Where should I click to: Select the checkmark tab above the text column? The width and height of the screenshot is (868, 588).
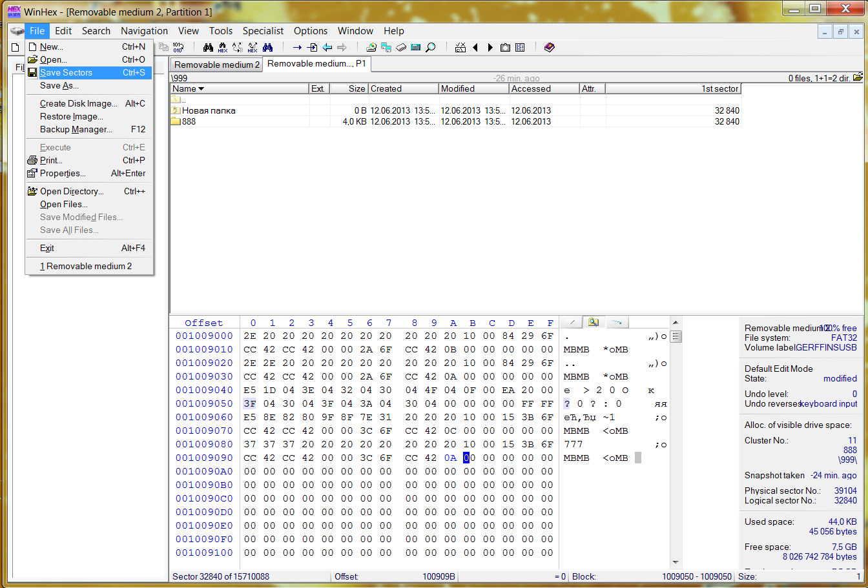tap(572, 322)
